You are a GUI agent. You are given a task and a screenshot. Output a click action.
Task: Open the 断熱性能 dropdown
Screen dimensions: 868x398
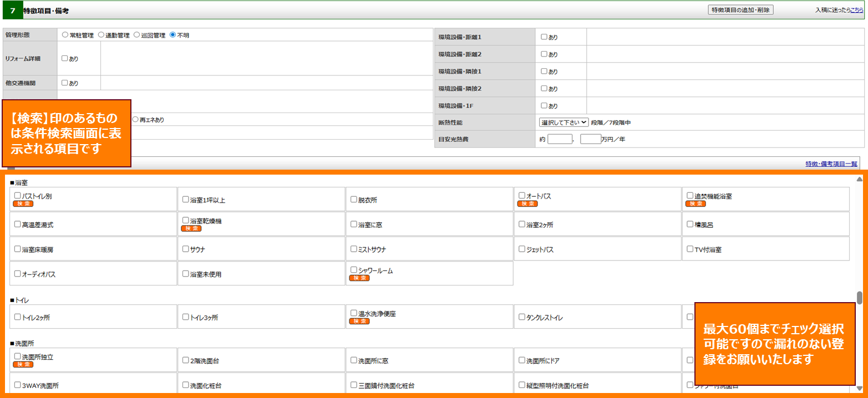click(563, 122)
